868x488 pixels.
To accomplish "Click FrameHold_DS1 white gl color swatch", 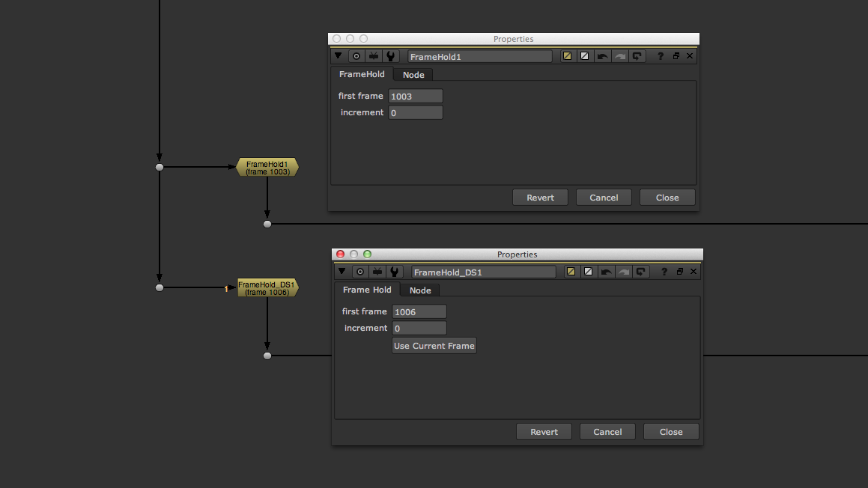I will 589,272.
